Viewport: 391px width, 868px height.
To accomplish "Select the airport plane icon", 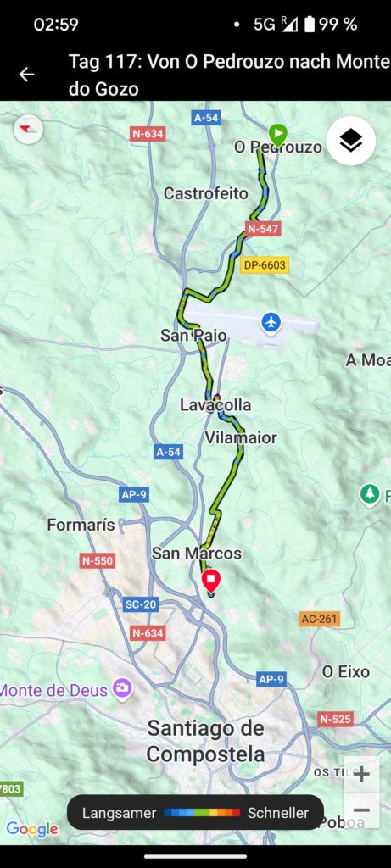I will point(271,321).
